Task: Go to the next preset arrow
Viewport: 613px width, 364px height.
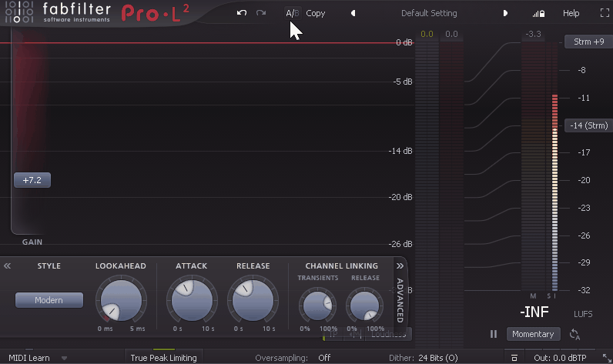Action: point(505,13)
